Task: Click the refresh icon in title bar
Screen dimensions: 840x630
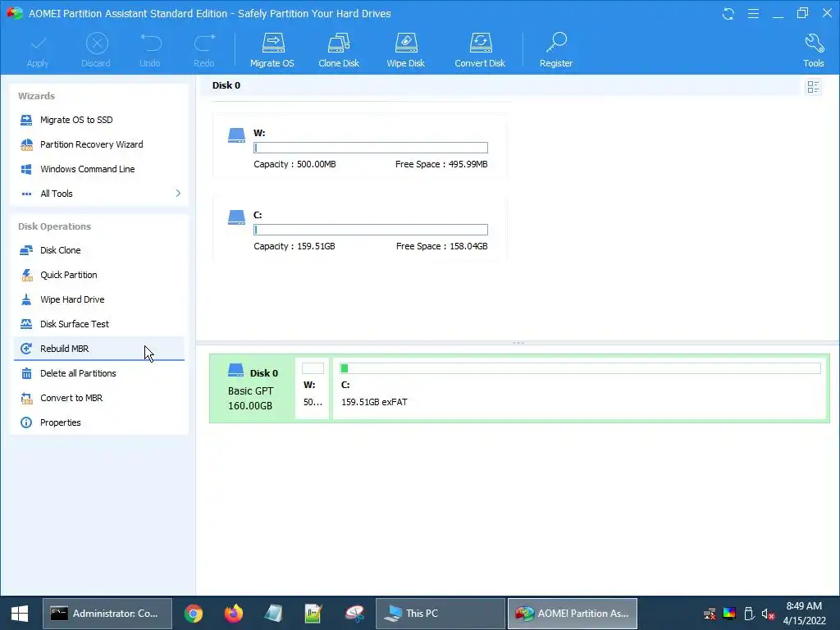Action: [728, 13]
